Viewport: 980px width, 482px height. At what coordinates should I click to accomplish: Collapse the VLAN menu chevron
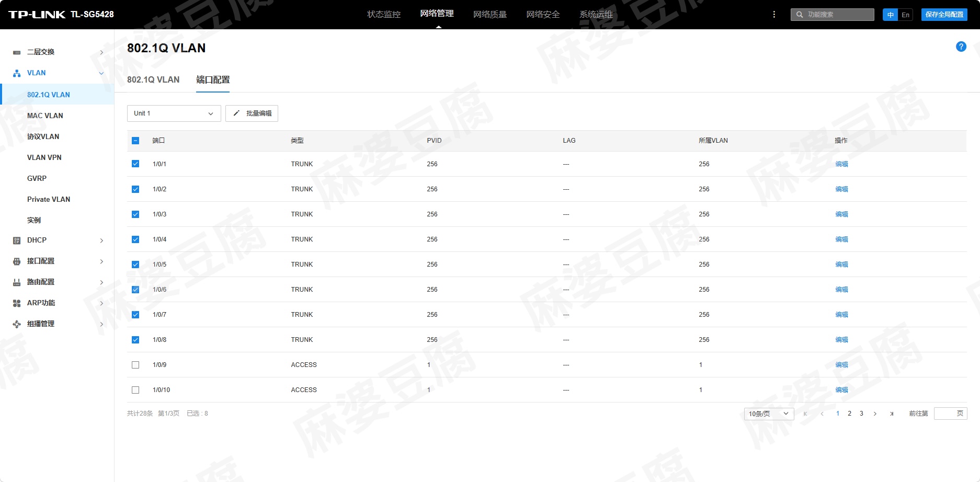click(x=101, y=73)
